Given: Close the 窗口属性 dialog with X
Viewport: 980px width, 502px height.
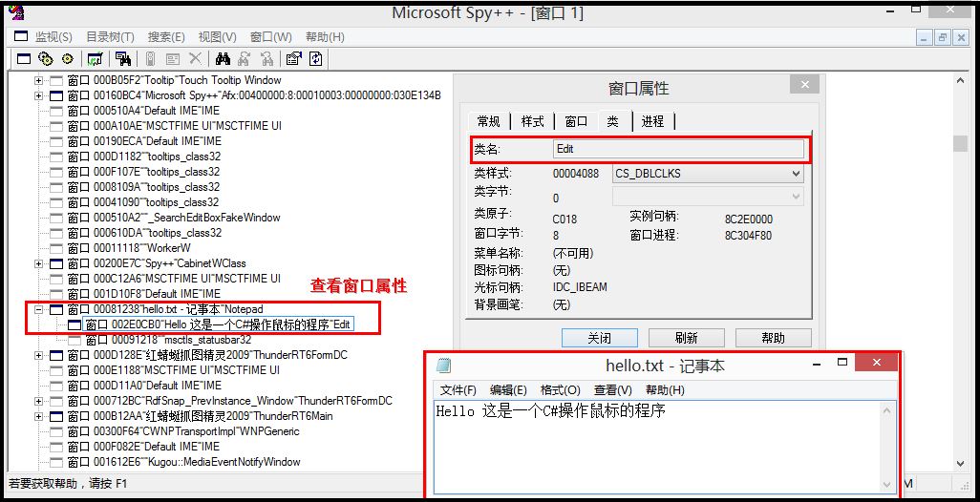Looking at the screenshot, I should [804, 84].
